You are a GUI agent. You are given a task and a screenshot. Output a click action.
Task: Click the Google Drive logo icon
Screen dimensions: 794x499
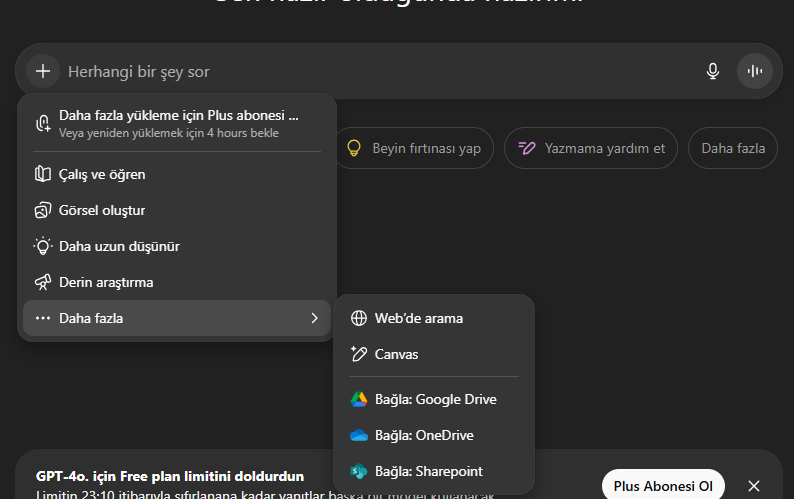pos(359,399)
